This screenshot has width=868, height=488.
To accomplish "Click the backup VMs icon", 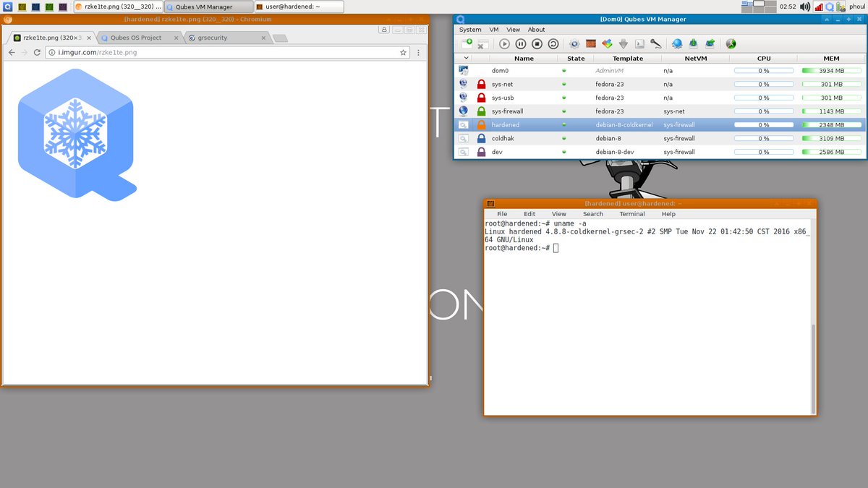I will [x=694, y=44].
